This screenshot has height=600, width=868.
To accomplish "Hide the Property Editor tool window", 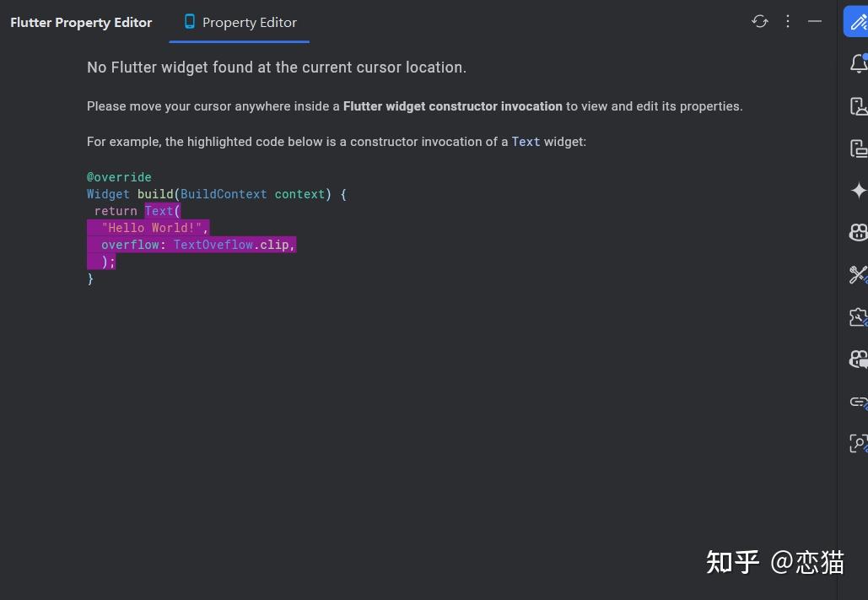I will pos(814,21).
